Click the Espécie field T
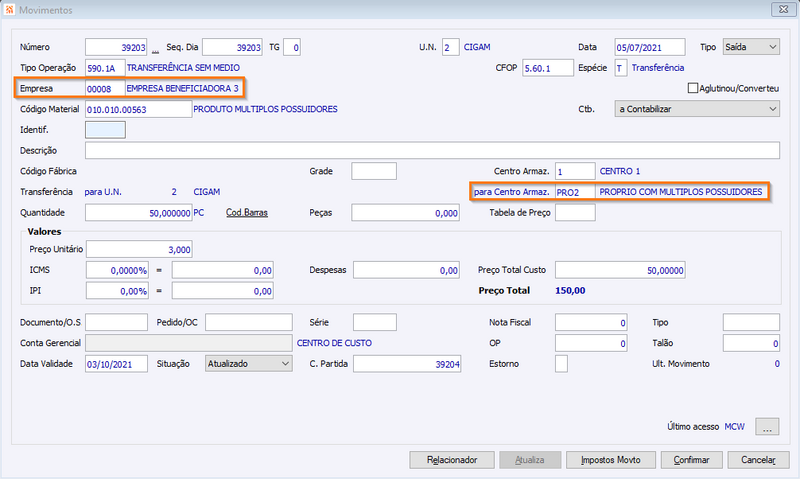800x479 pixels. [620, 68]
